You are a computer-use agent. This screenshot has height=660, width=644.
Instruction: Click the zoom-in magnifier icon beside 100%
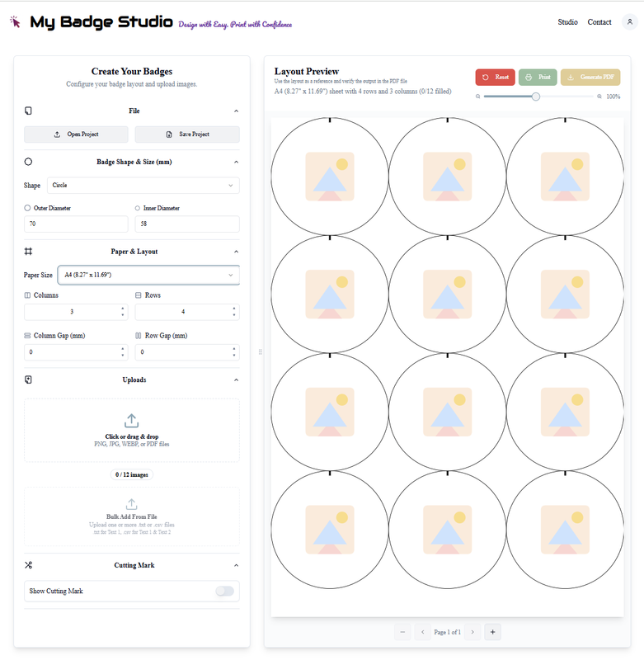(599, 97)
